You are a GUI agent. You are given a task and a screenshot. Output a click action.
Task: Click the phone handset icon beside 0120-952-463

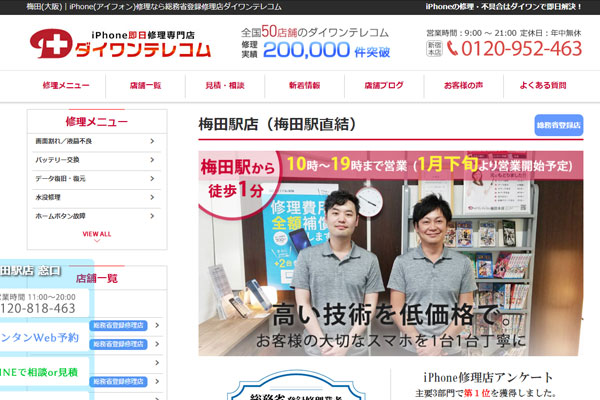(x=452, y=49)
